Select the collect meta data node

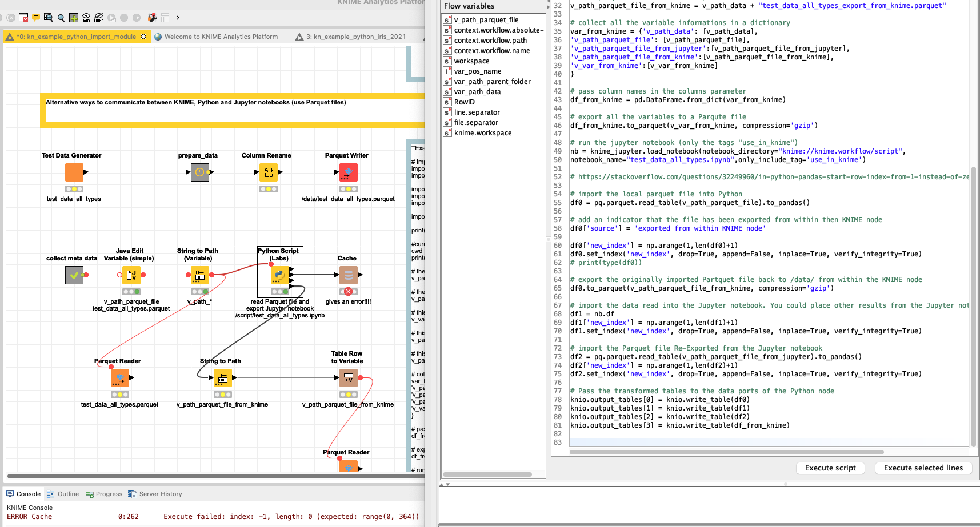click(74, 275)
